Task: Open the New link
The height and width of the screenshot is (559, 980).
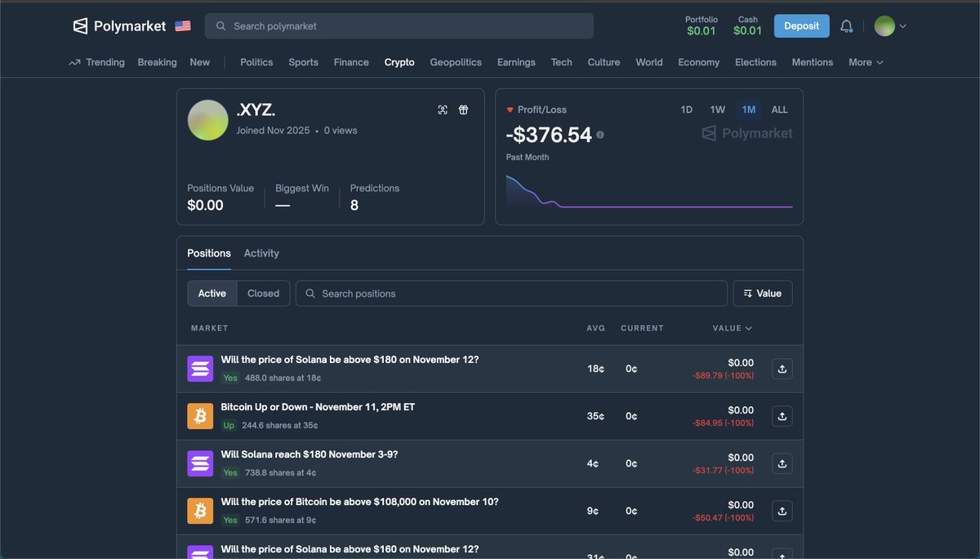Action: pos(200,62)
